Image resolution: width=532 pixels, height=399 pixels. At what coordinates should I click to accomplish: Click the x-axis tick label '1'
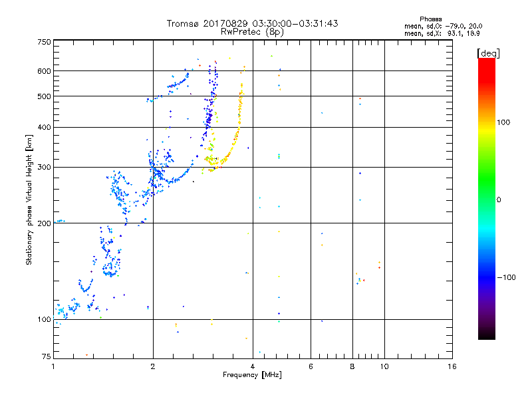pyautogui.click(x=53, y=366)
